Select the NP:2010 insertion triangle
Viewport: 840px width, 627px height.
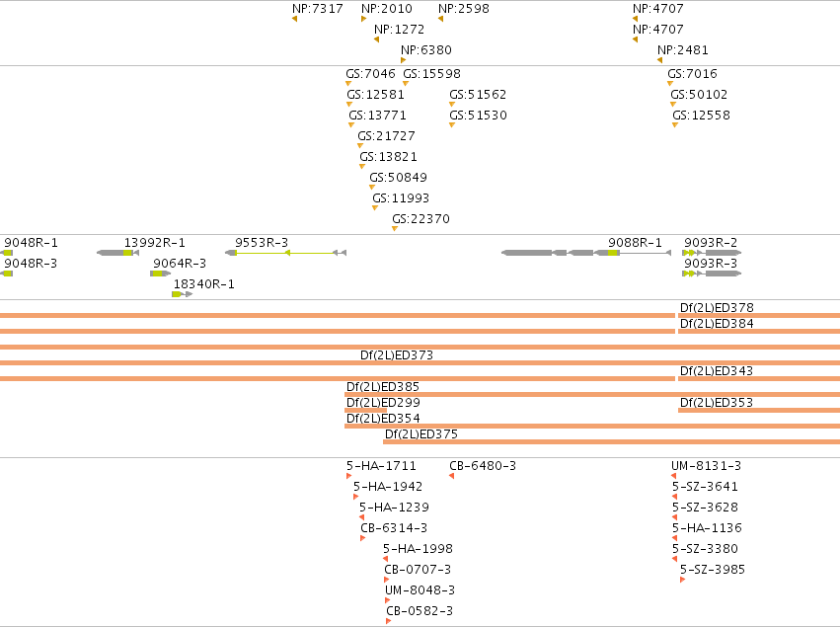[x=364, y=19]
